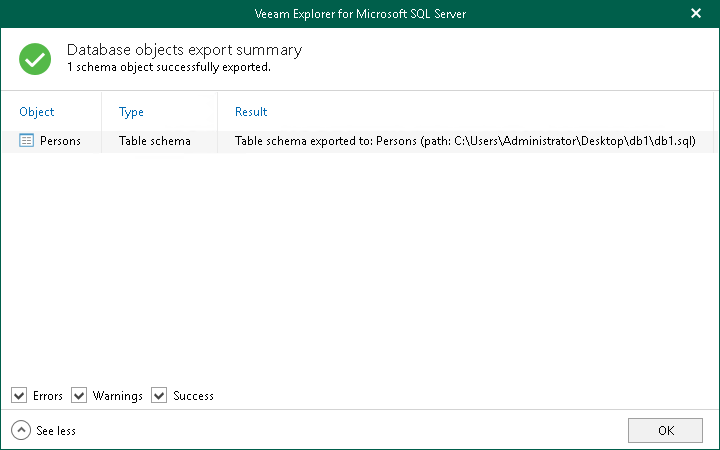Click the Veeam Explorer title bar text
This screenshot has height=450, width=720.
pos(359,14)
